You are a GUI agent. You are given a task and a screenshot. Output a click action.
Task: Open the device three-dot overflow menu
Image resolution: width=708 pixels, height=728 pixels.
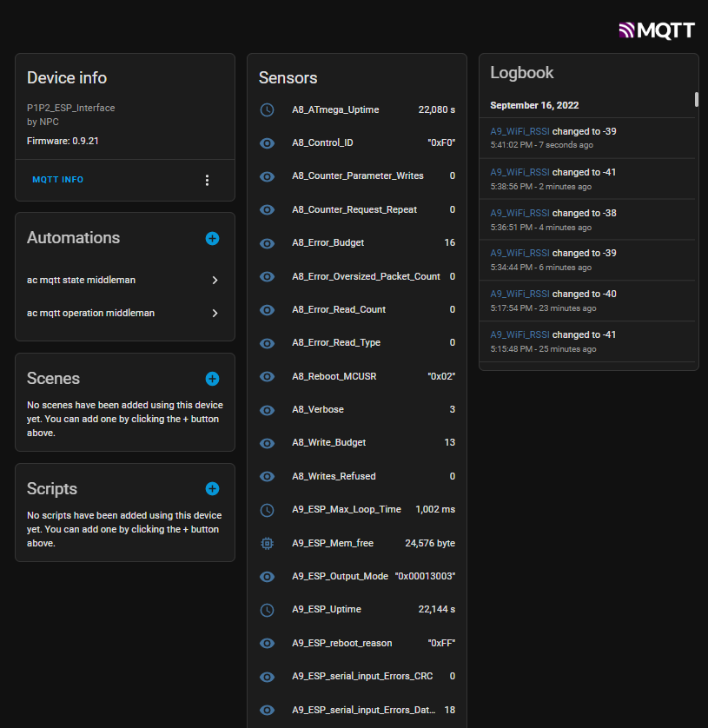(x=207, y=180)
